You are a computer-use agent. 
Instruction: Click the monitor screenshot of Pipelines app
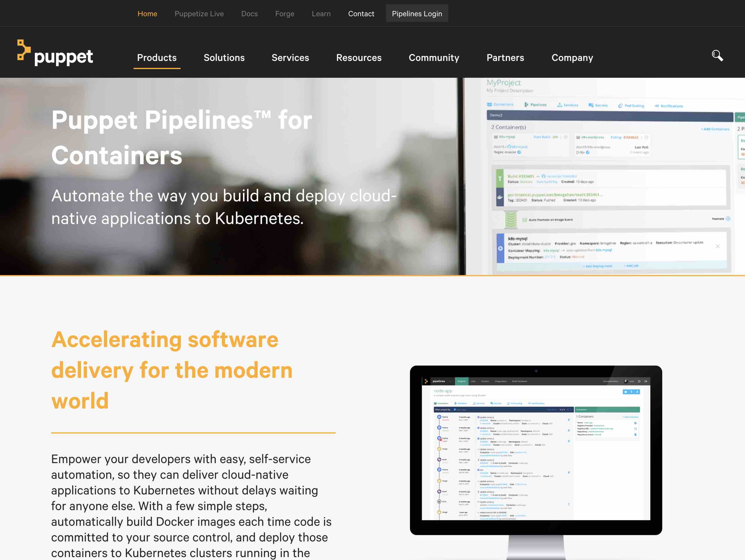click(535, 450)
